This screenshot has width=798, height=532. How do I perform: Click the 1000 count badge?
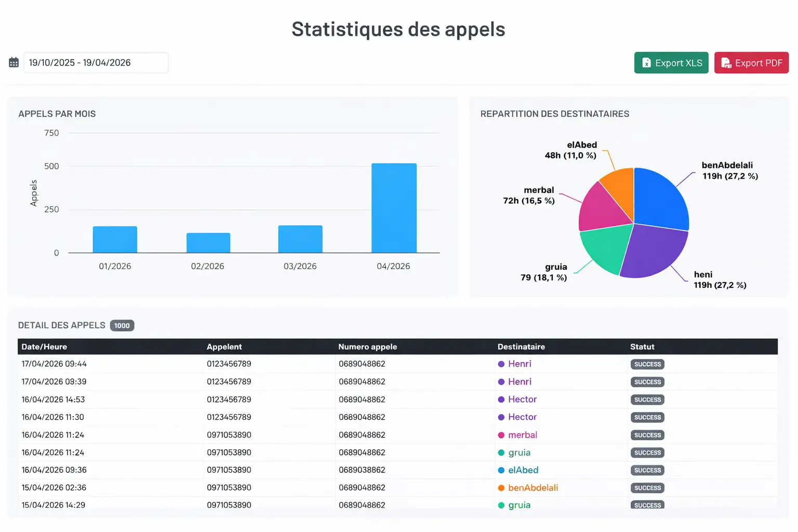pos(122,326)
